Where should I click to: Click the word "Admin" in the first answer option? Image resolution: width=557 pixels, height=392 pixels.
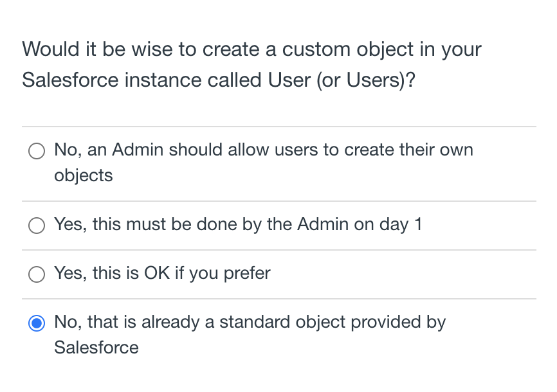(135, 150)
